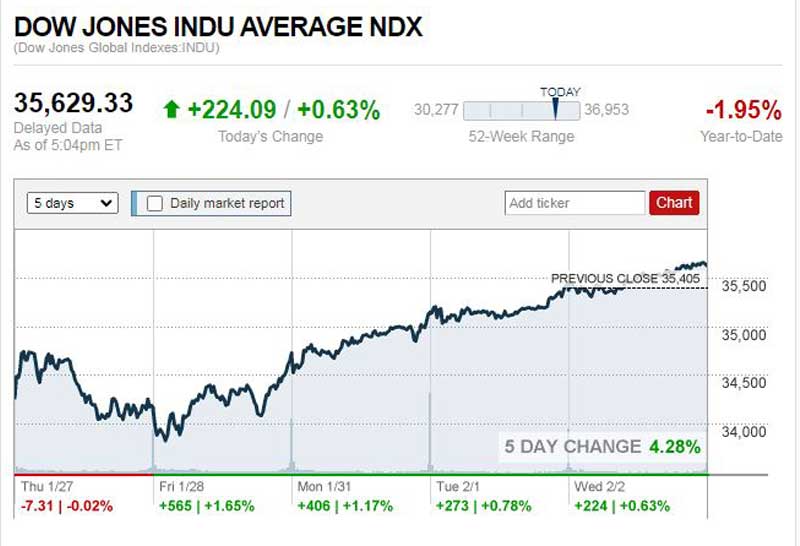Click the red Chart button
The height and width of the screenshot is (546, 800).
[674, 203]
